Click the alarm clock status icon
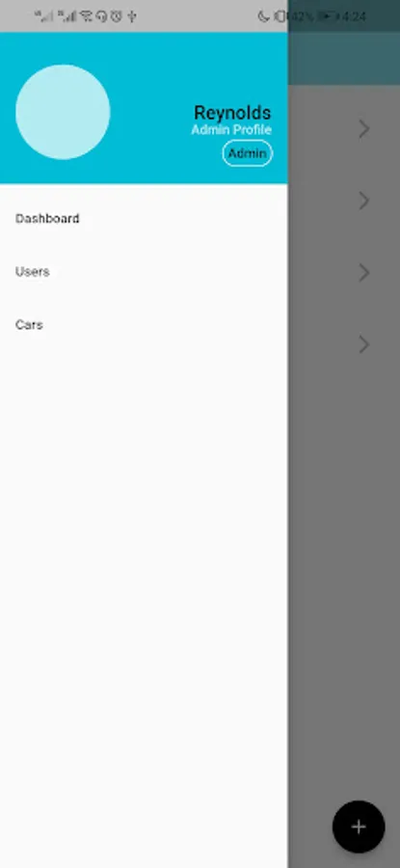Screen dimensions: 400x868 coord(116,16)
